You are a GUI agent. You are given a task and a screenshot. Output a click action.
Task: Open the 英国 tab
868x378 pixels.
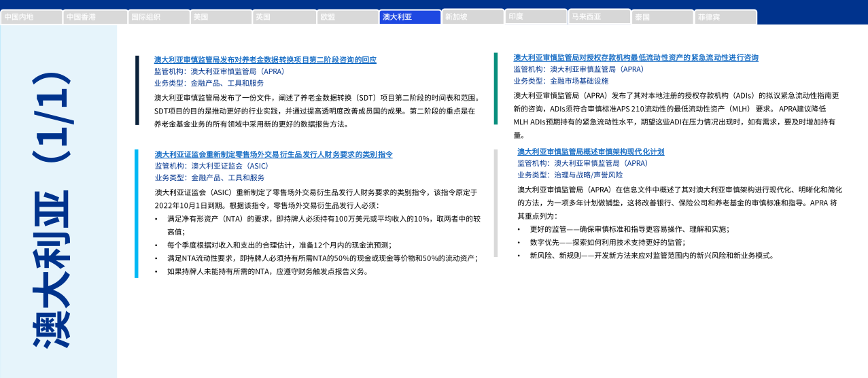pyautogui.click(x=284, y=17)
